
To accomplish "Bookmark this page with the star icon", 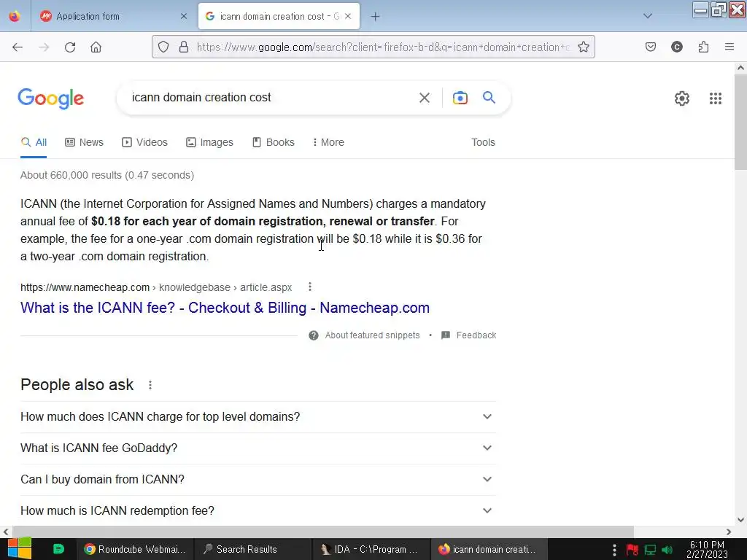I will pyautogui.click(x=584, y=47).
